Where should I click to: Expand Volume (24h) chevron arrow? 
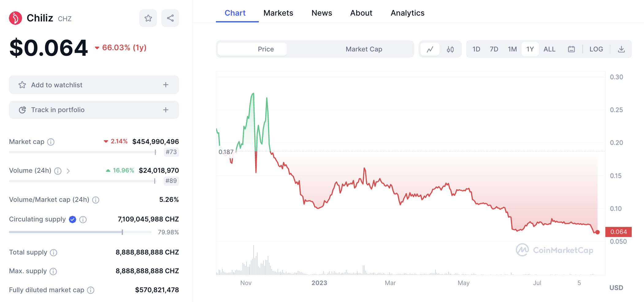click(68, 171)
